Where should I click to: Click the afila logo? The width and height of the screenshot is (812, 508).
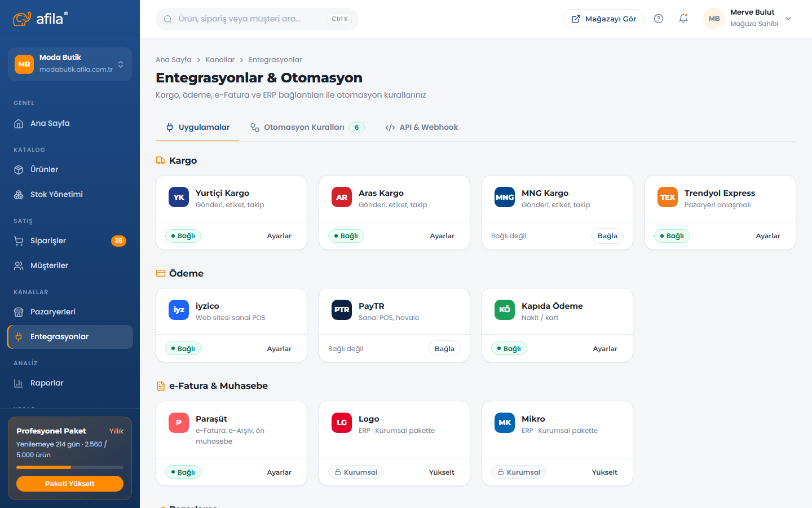41,19
